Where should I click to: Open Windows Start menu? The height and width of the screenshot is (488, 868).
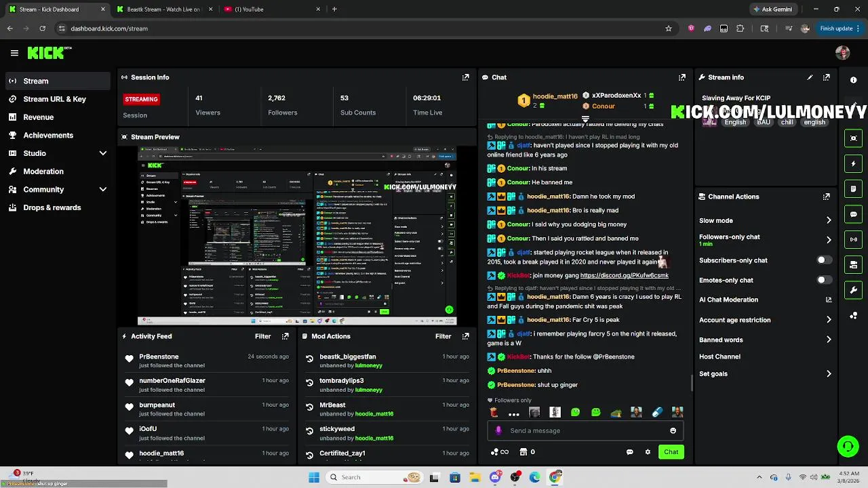click(314, 477)
